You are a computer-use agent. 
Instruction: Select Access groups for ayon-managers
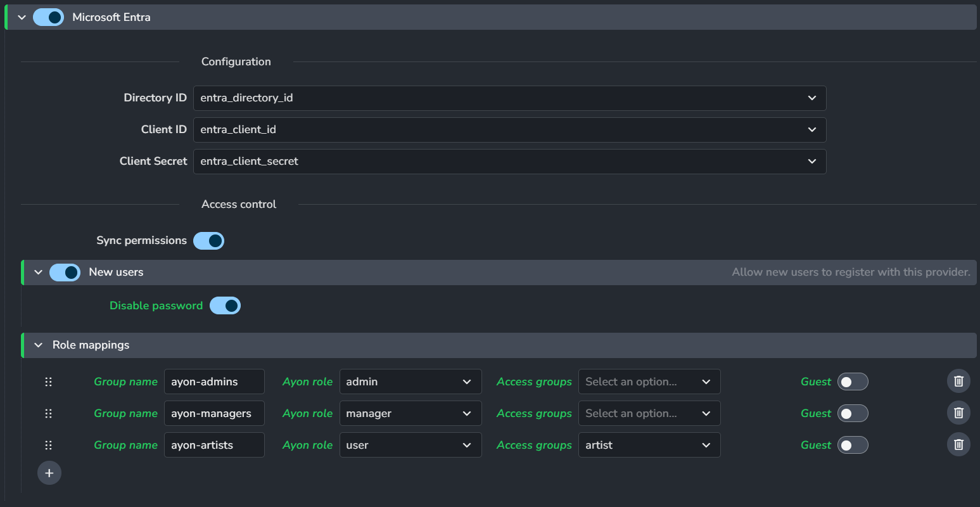(649, 413)
